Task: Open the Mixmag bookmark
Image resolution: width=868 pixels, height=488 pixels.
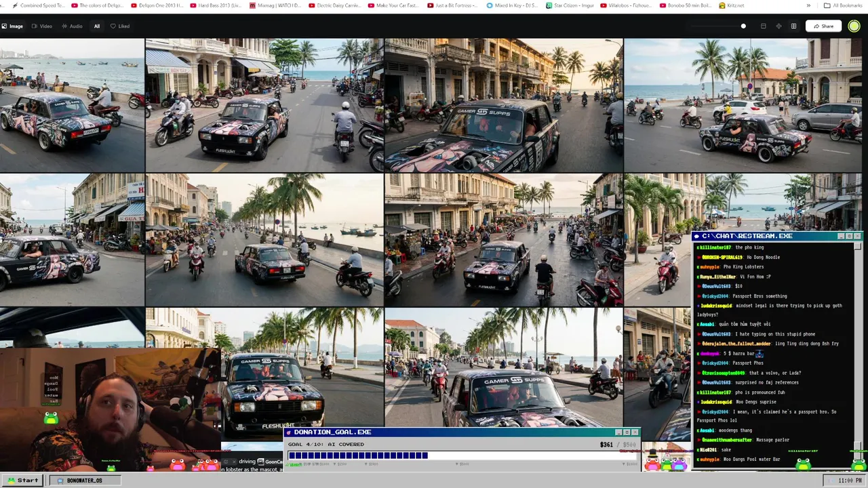Action: tap(275, 5)
